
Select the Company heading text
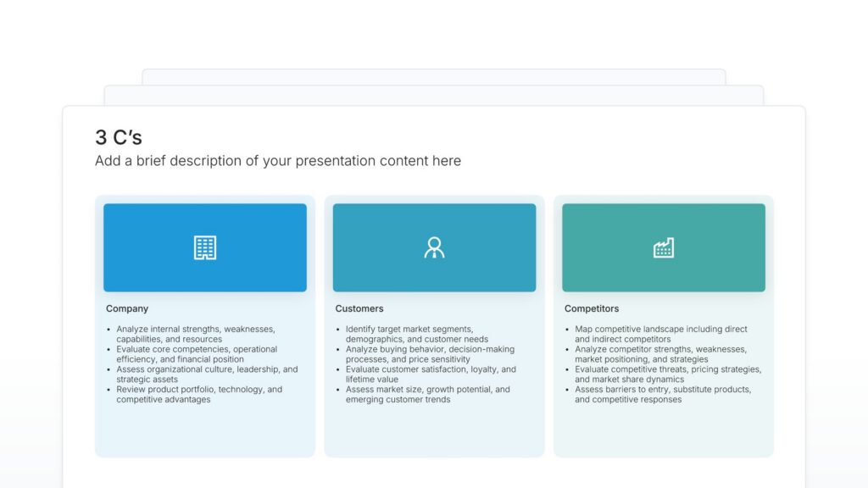(127, 308)
